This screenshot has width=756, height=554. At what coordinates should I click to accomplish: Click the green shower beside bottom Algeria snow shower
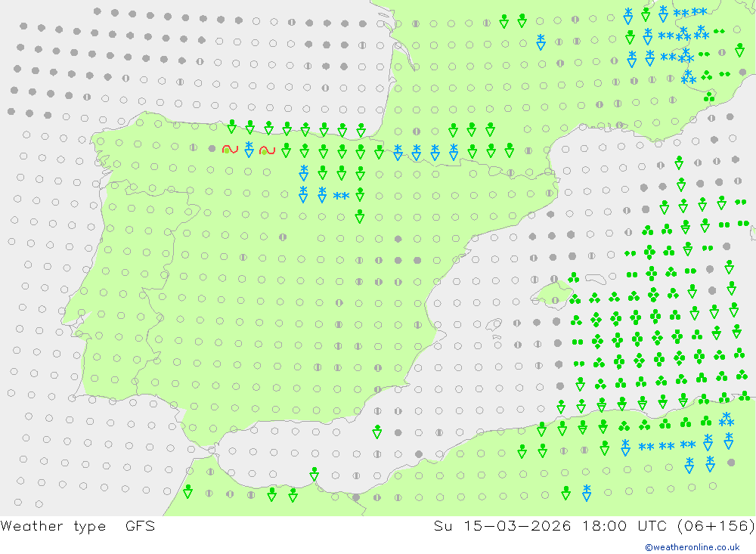coord(566,493)
